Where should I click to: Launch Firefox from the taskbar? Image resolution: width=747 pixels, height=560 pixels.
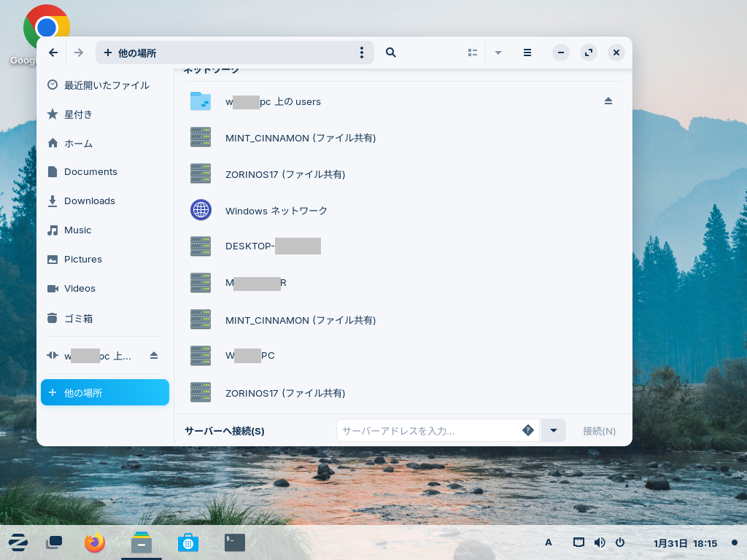[95, 543]
